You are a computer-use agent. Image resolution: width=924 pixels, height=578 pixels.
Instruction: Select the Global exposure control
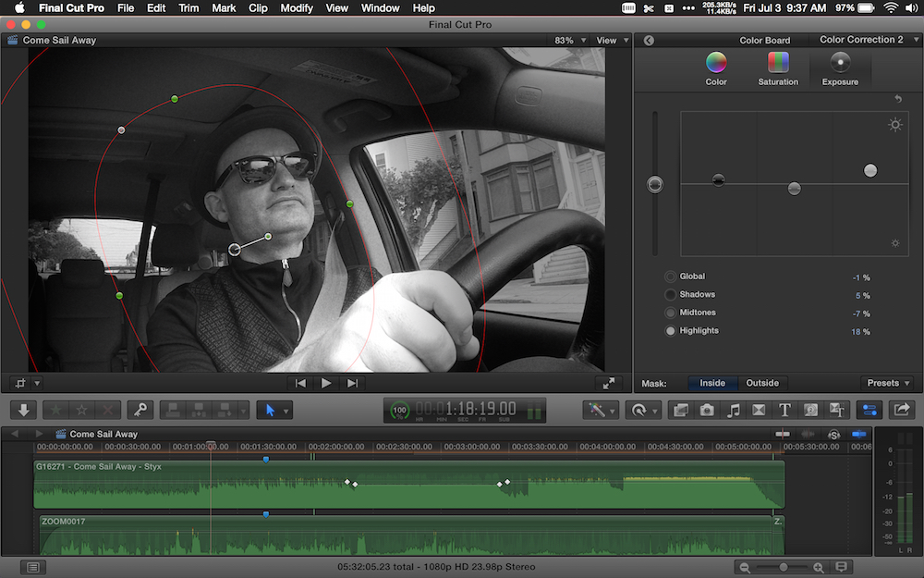click(x=670, y=276)
